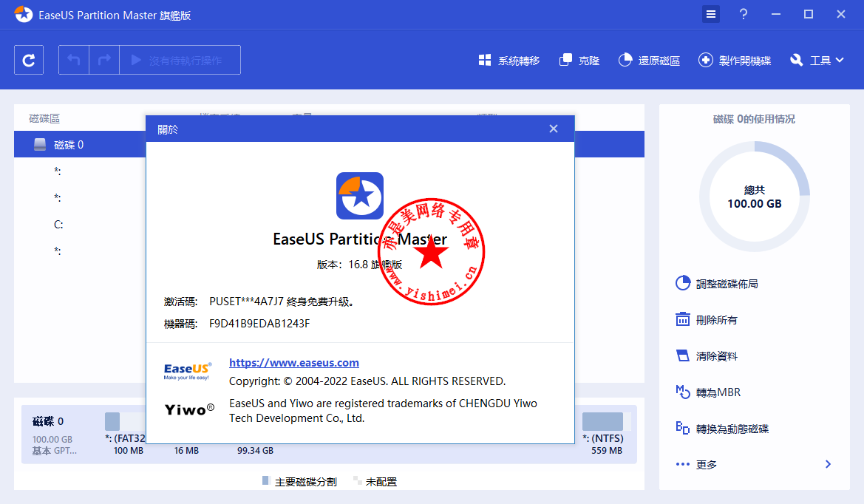Click 調整磁碟佈局 adjust disk layout
Image resolution: width=864 pixels, height=504 pixels.
coord(717,284)
